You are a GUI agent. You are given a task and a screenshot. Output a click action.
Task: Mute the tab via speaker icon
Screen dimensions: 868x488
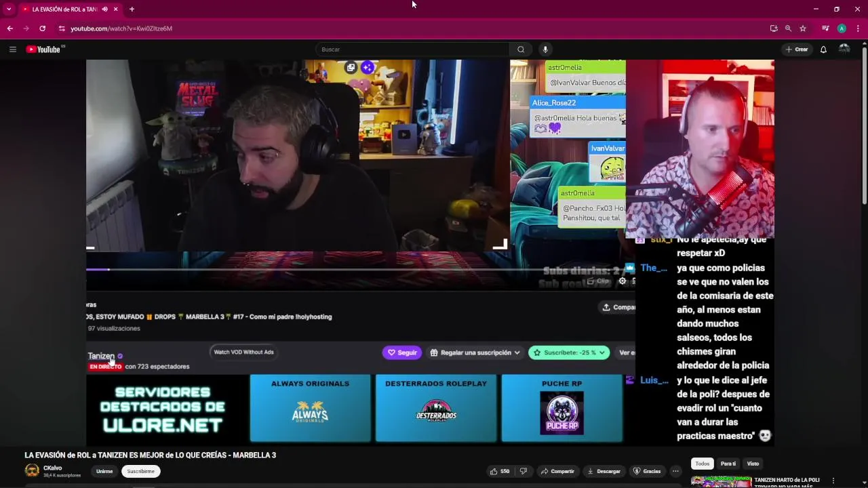tap(105, 9)
